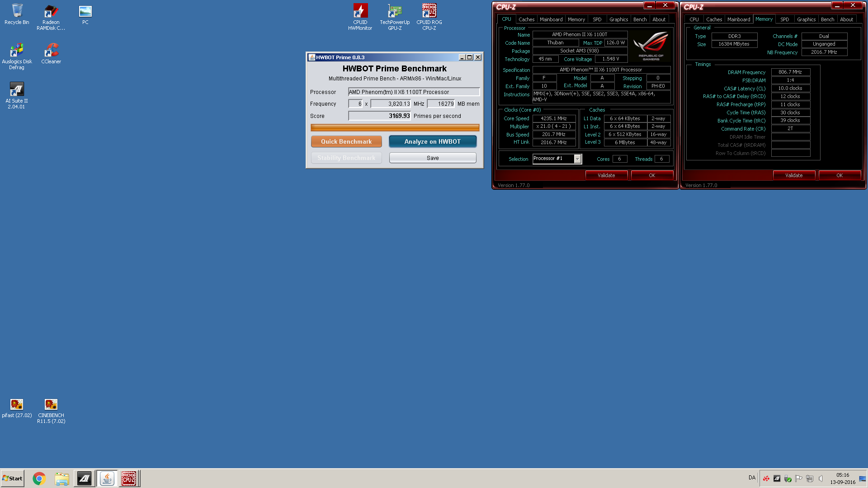Open Google Chrome from the taskbar
Image resolution: width=868 pixels, height=488 pixels.
pos(39,479)
